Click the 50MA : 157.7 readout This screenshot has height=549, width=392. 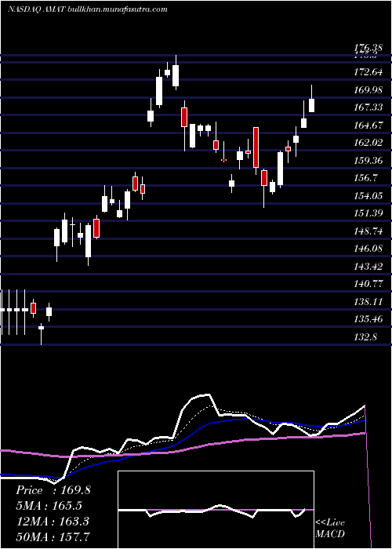(x=53, y=536)
